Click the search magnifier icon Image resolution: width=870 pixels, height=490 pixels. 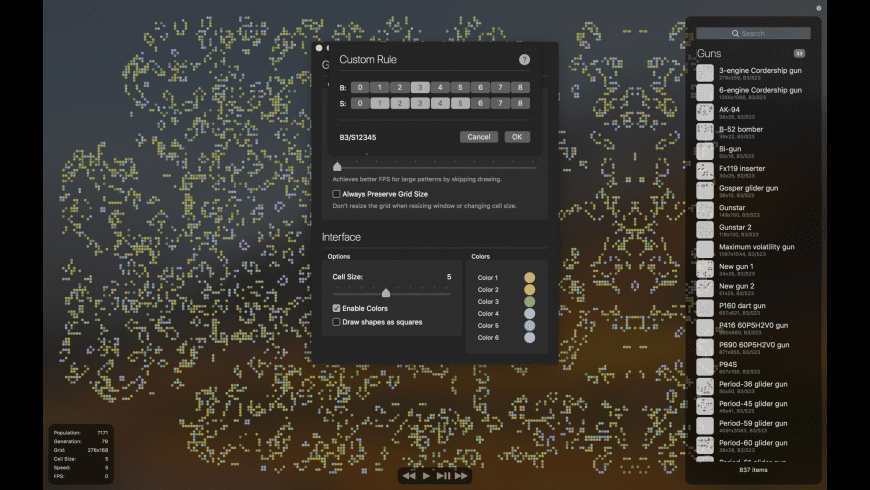[x=735, y=33]
